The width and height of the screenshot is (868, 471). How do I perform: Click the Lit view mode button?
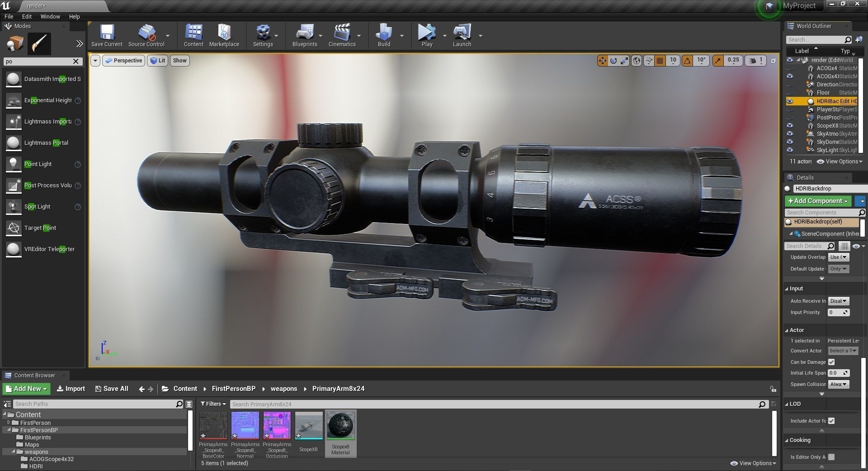tap(158, 61)
